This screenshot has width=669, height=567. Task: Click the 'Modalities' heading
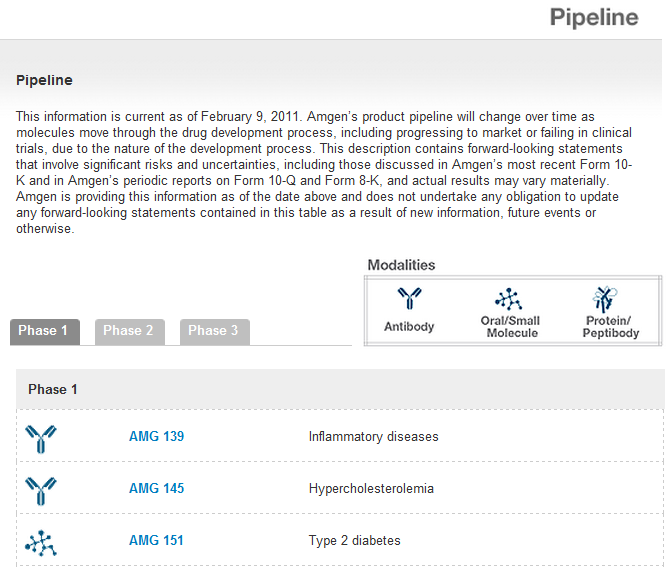401,265
